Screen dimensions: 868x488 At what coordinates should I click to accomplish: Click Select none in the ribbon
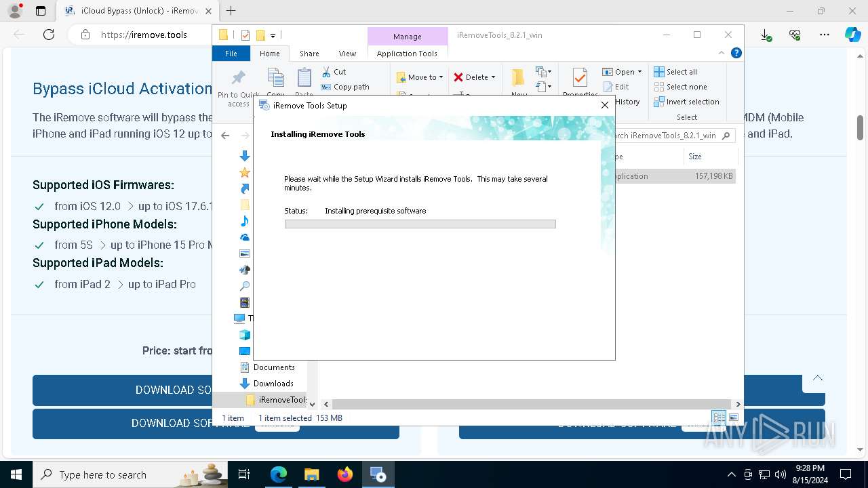point(680,87)
